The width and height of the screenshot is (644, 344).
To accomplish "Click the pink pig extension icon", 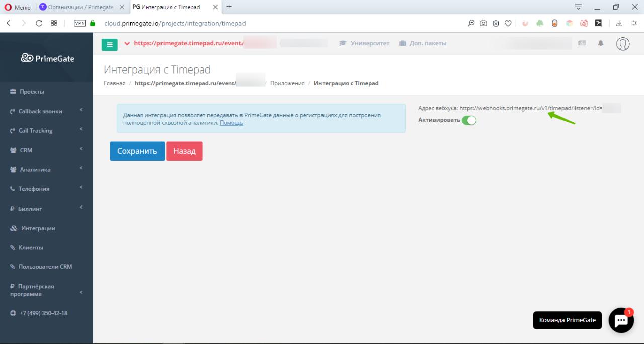I will click(584, 23).
